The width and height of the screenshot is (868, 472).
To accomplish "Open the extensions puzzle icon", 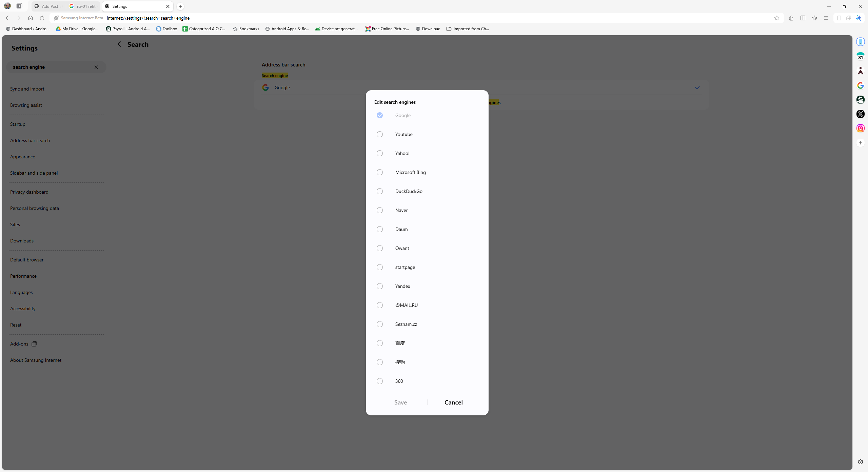I will tap(791, 18).
